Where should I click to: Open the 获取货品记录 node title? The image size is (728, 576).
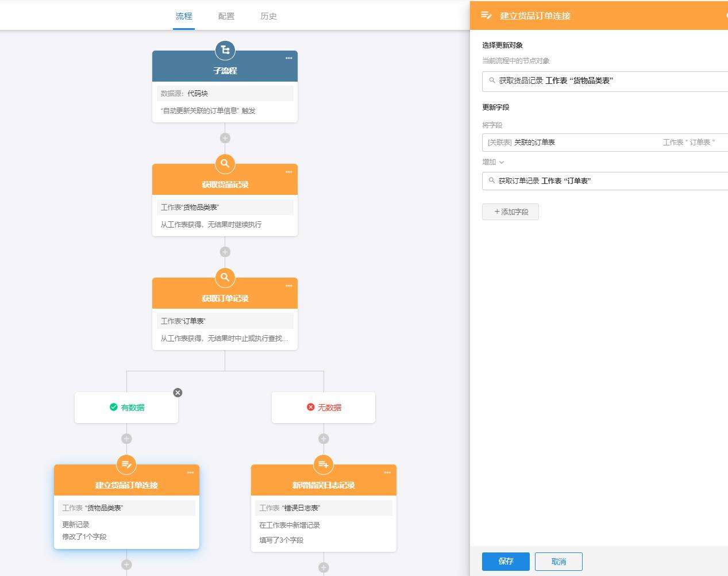coord(225,185)
